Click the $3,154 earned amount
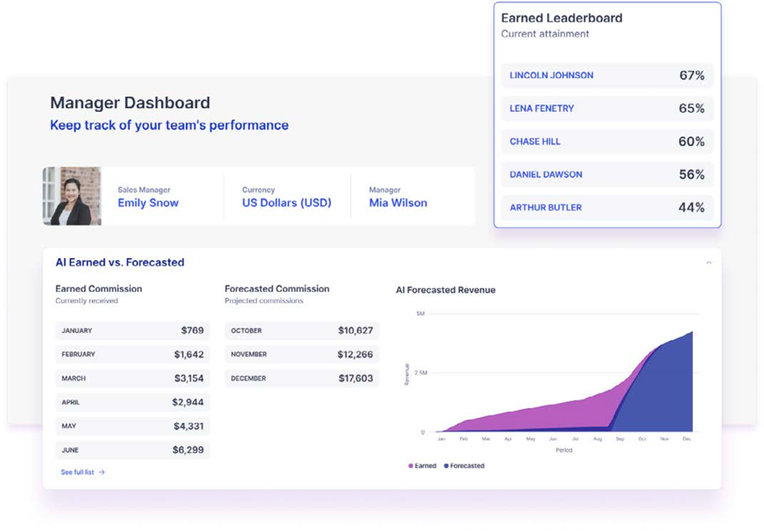Image resolution: width=764 pixels, height=532 pixels. point(189,378)
